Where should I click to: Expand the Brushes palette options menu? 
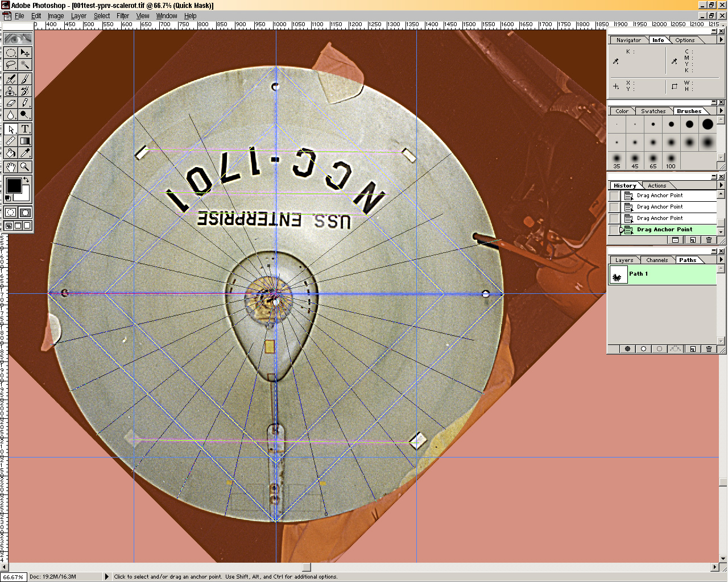pos(721,111)
